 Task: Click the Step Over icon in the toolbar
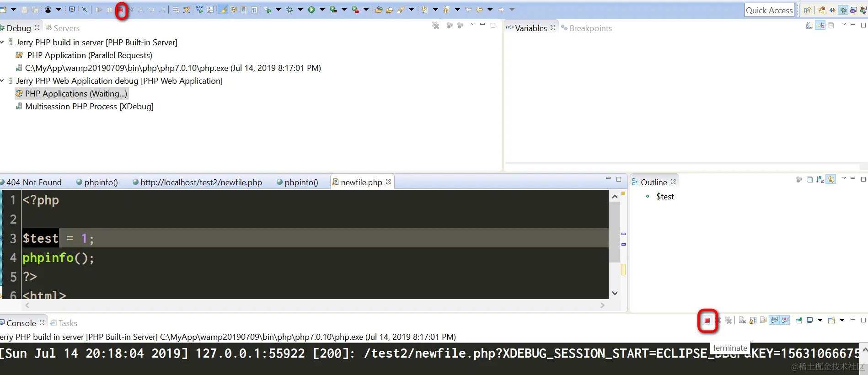151,10
